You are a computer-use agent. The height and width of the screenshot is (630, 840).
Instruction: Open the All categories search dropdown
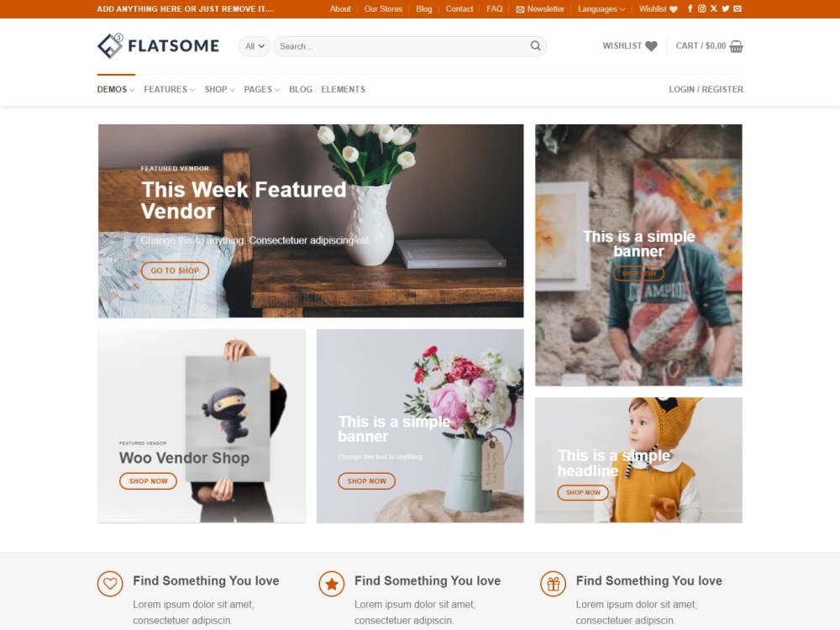255,46
